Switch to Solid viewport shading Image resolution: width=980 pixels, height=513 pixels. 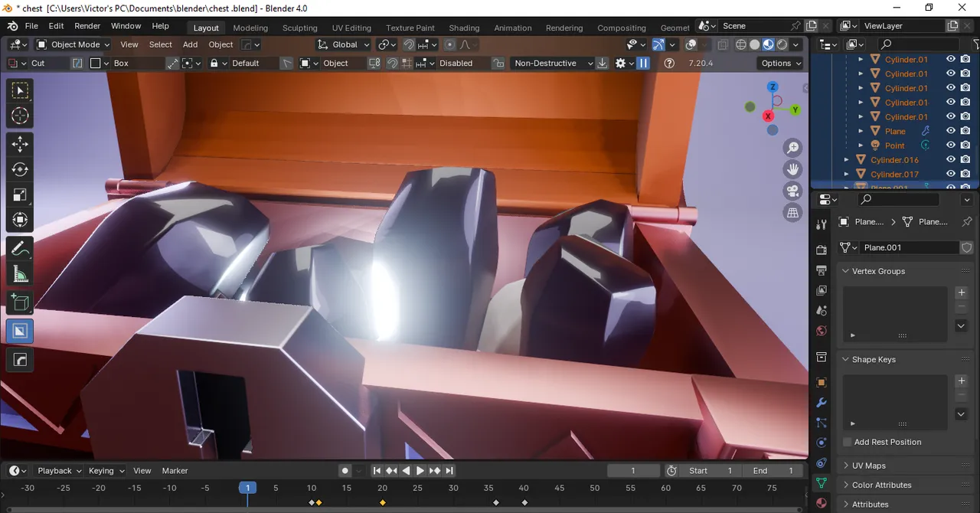[x=755, y=44]
